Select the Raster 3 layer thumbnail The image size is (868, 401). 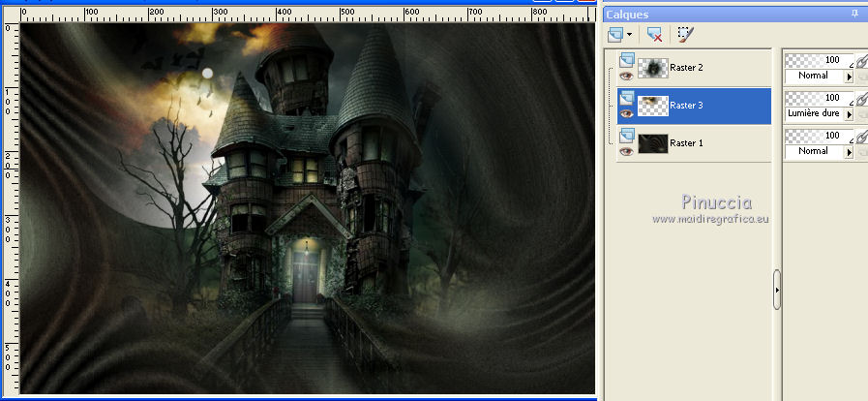(652, 106)
